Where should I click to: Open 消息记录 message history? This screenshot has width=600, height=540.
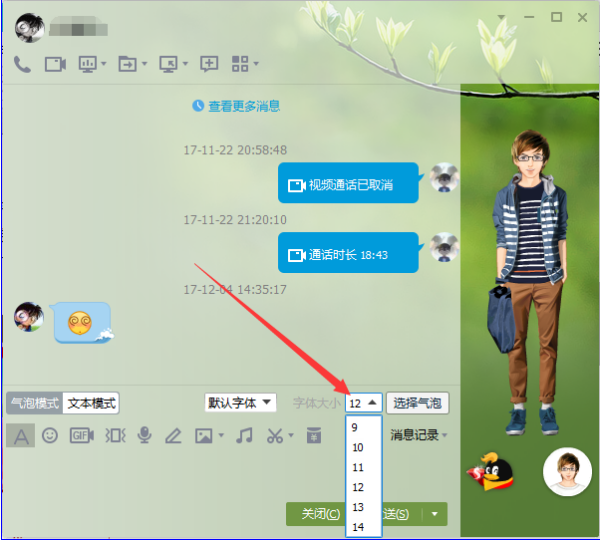pyautogui.click(x=419, y=435)
